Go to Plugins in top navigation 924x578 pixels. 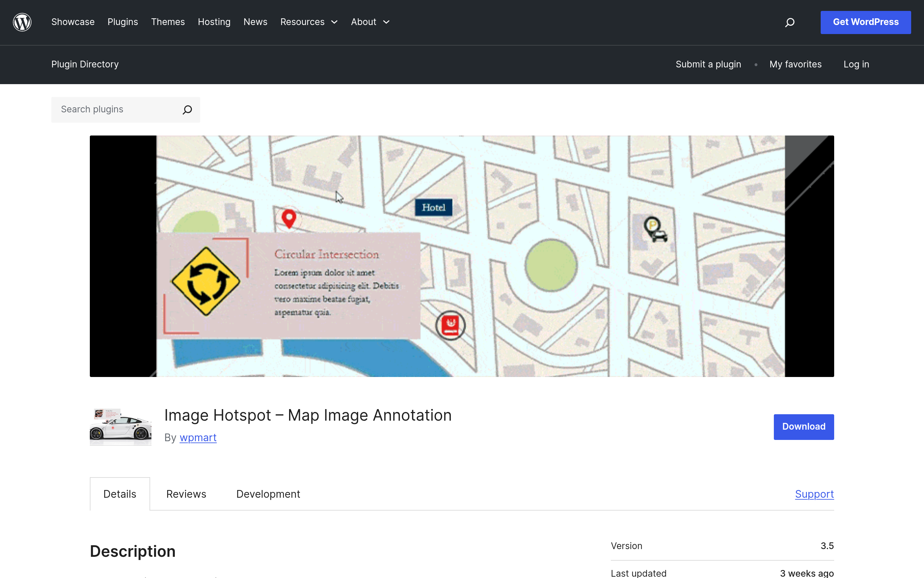(x=123, y=22)
